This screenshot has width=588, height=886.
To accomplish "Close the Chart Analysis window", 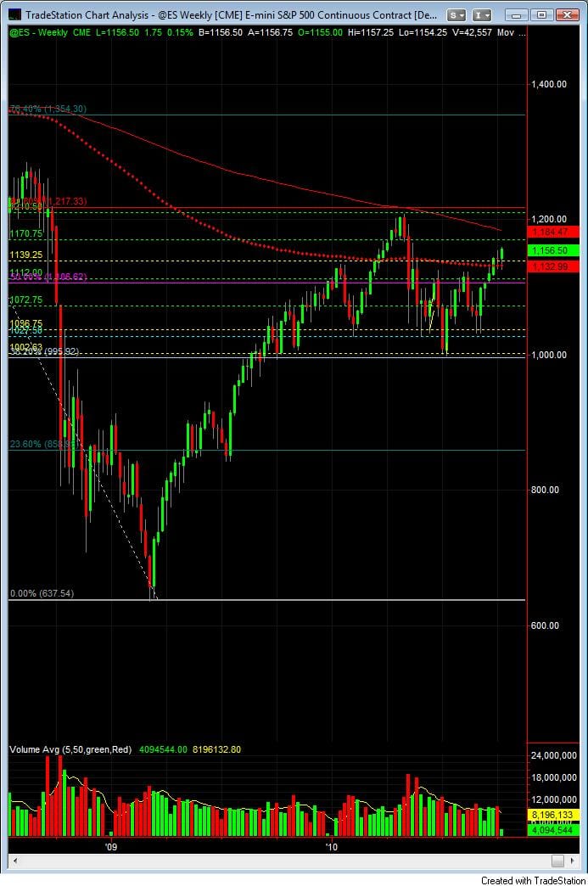I will pyautogui.click(x=564, y=14).
